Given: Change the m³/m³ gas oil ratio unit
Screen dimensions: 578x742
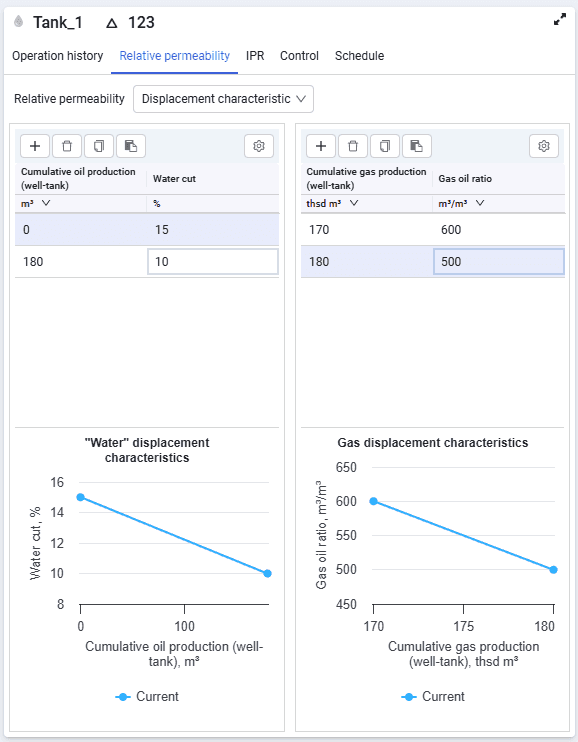Looking at the screenshot, I should click(x=461, y=203).
